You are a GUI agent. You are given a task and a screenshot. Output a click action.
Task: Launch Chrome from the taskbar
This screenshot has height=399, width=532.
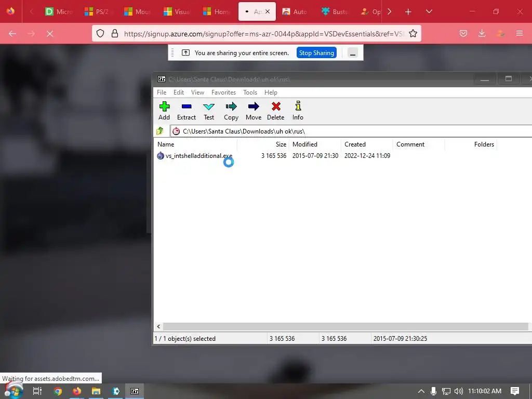[58, 391]
